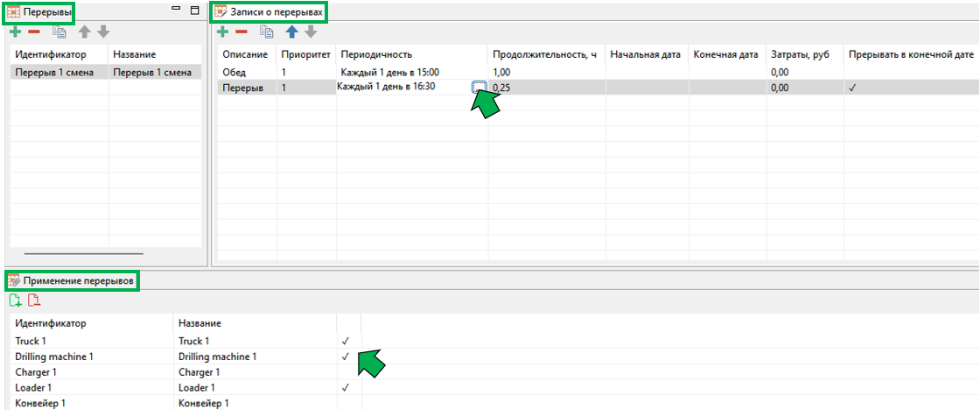Image resolution: width=980 pixels, height=410 pixels.
Task: Enable break application for Charger 1
Action: click(x=349, y=372)
